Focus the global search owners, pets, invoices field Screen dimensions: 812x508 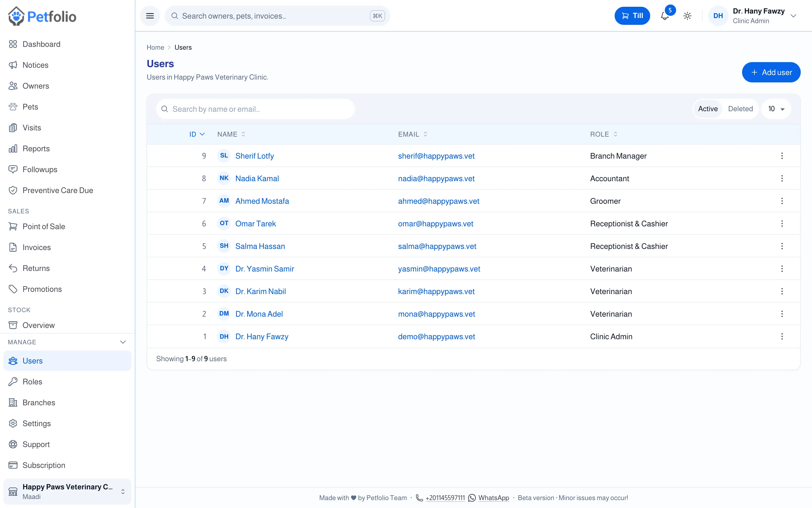click(277, 16)
